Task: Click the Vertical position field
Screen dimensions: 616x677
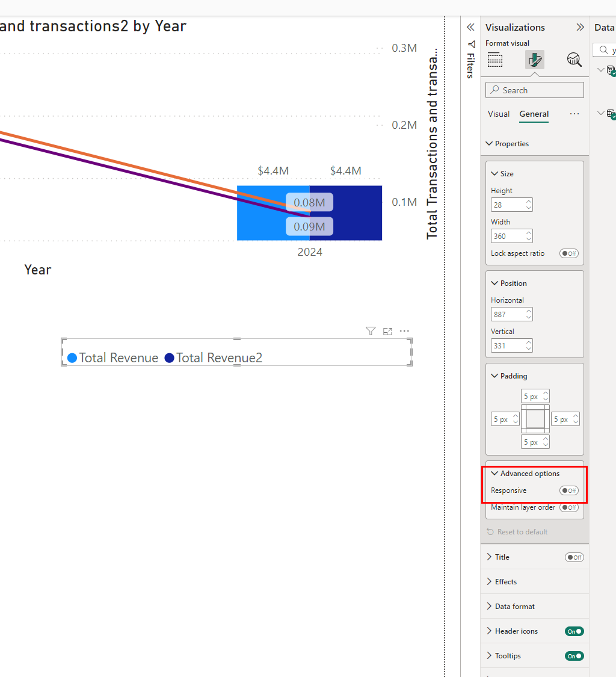Action: 511,345
